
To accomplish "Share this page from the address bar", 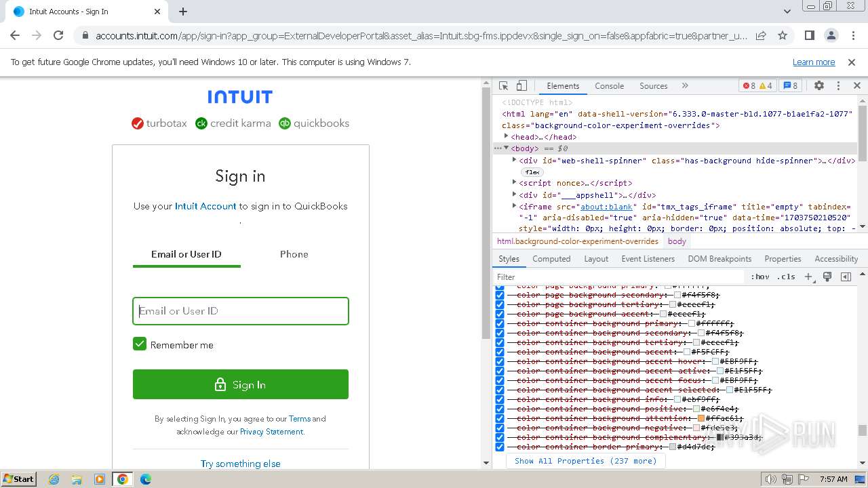I will [761, 35].
